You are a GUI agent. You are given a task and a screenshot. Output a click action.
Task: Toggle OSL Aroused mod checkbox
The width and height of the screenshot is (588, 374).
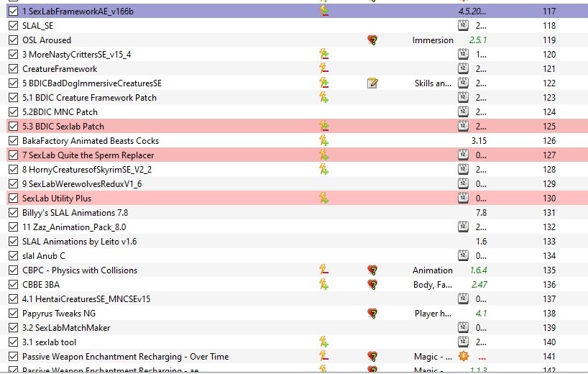click(13, 40)
